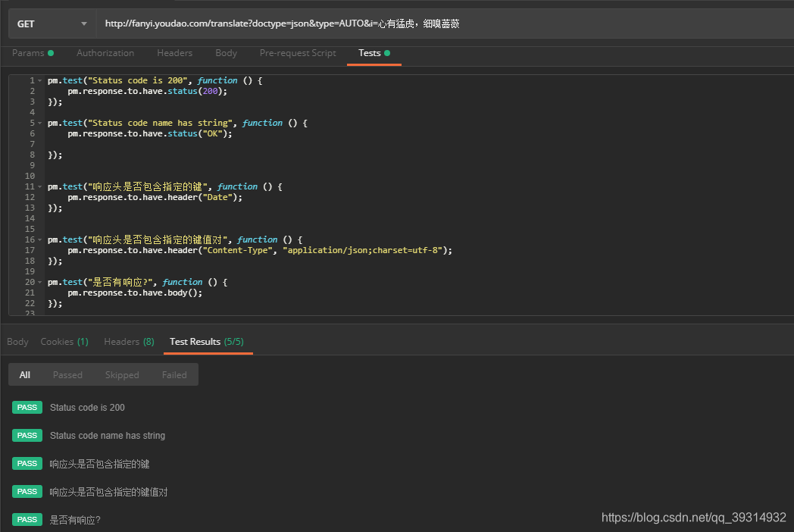Click the '是否有响应?' test result
794x532 pixels.
pyautogui.click(x=75, y=520)
